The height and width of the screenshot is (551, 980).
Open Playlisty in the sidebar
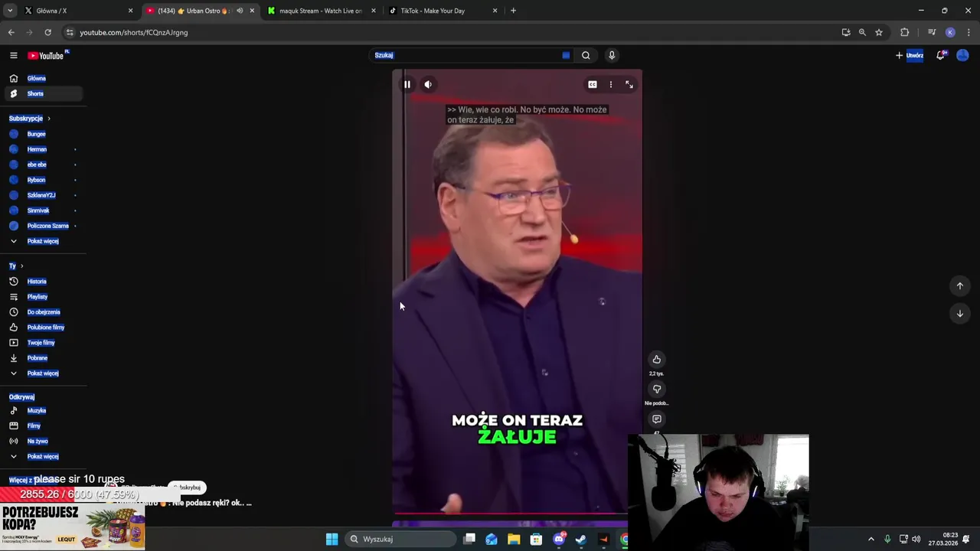point(43,297)
